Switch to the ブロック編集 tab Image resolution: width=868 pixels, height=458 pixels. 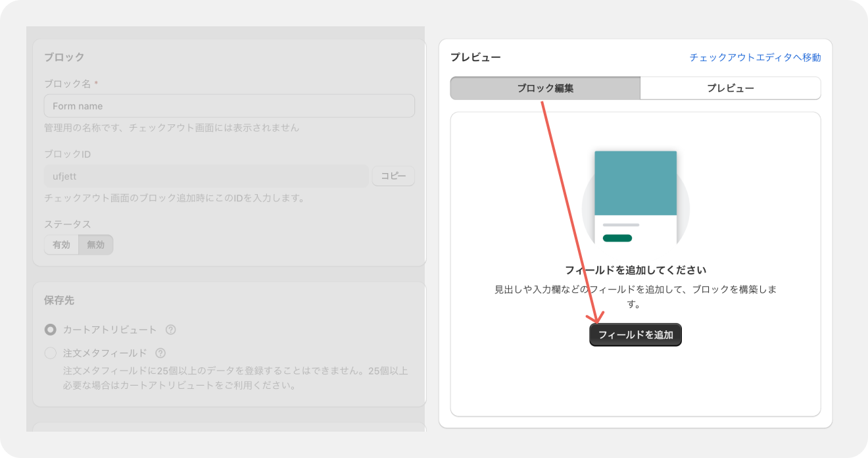click(544, 88)
